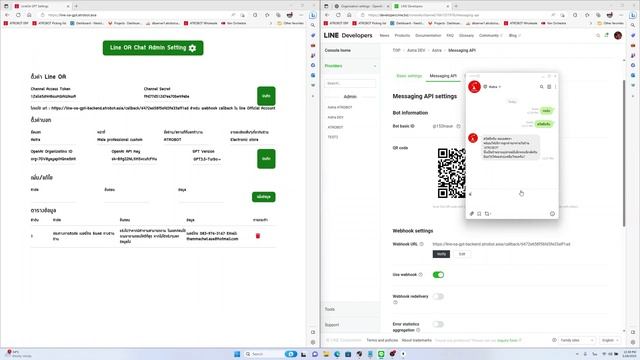This screenshot has width=640, height=360.
Task: Click the TOP breadcrumb link
Action: (396, 51)
